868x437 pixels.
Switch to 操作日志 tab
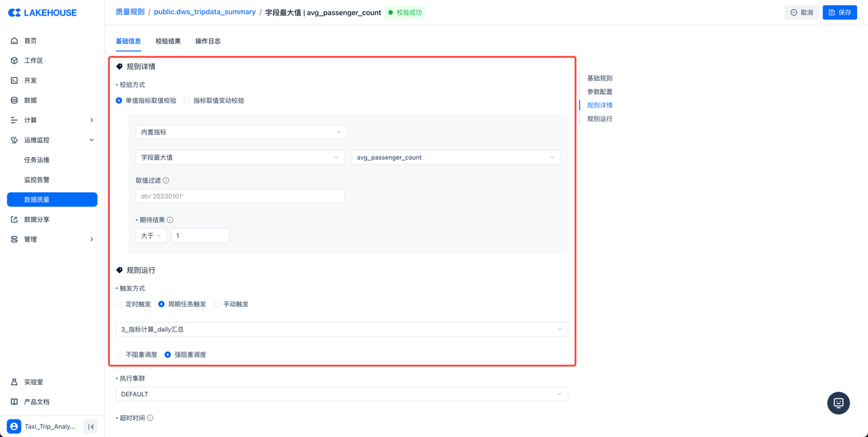[x=208, y=41]
